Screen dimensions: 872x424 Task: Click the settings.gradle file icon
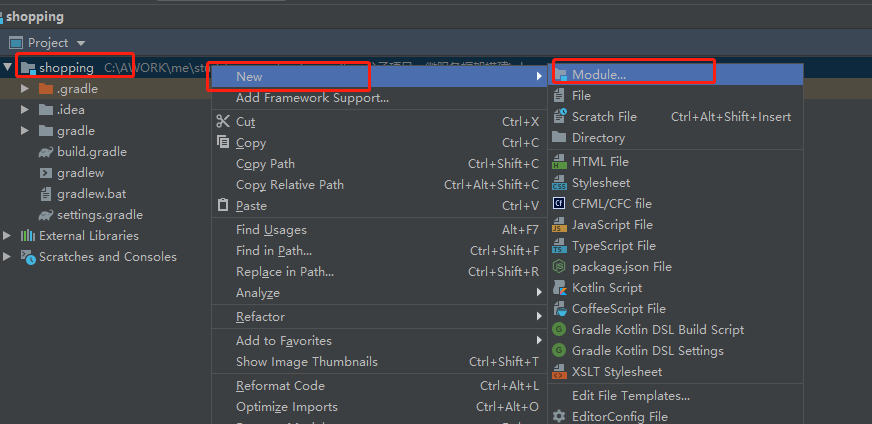pos(46,215)
